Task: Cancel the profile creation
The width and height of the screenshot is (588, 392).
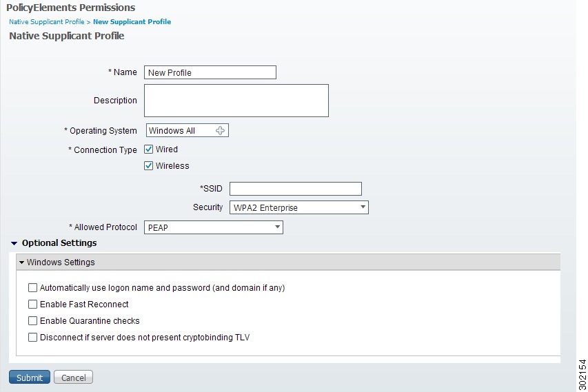Action: point(73,378)
